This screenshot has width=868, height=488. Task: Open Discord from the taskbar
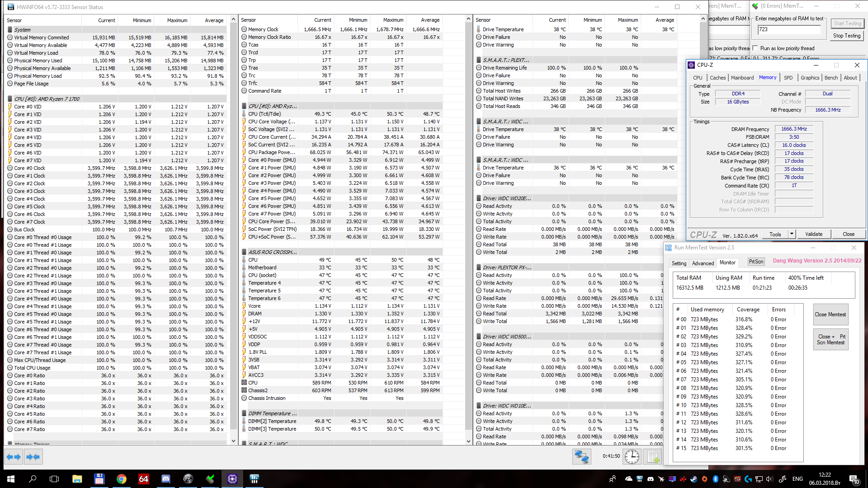pos(166,479)
